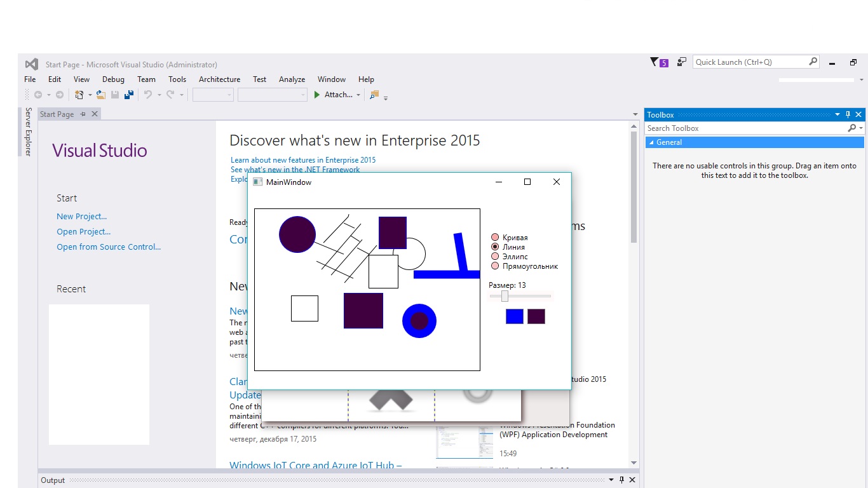Open the solution configurations combo box
Viewport: 868px width, 488px height.
[214, 95]
